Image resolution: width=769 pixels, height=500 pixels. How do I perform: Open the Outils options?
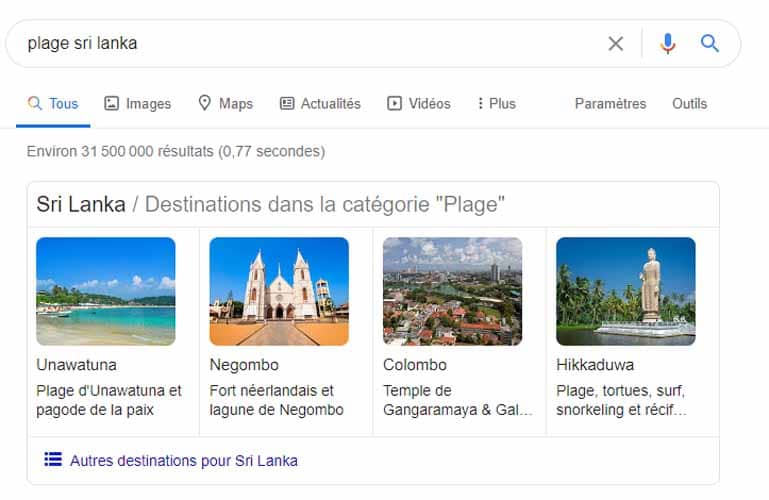click(690, 103)
